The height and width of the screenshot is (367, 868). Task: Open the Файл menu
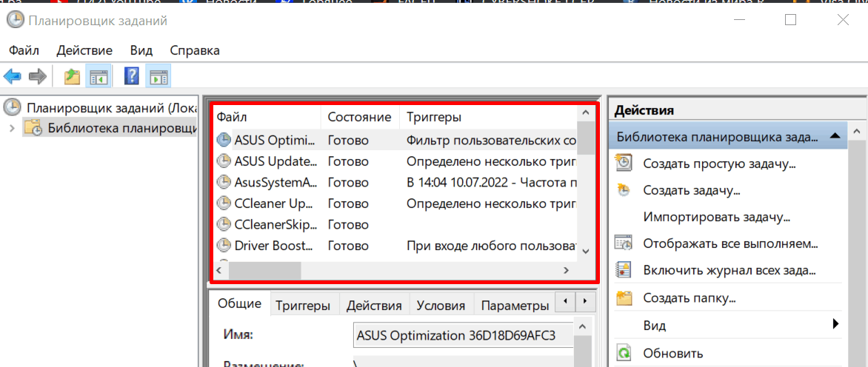[24, 50]
